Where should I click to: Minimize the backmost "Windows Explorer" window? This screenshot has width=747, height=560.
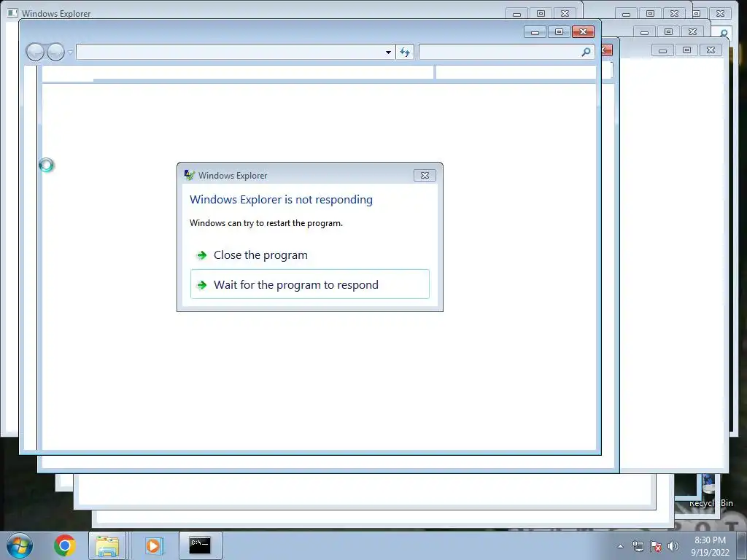coord(517,14)
